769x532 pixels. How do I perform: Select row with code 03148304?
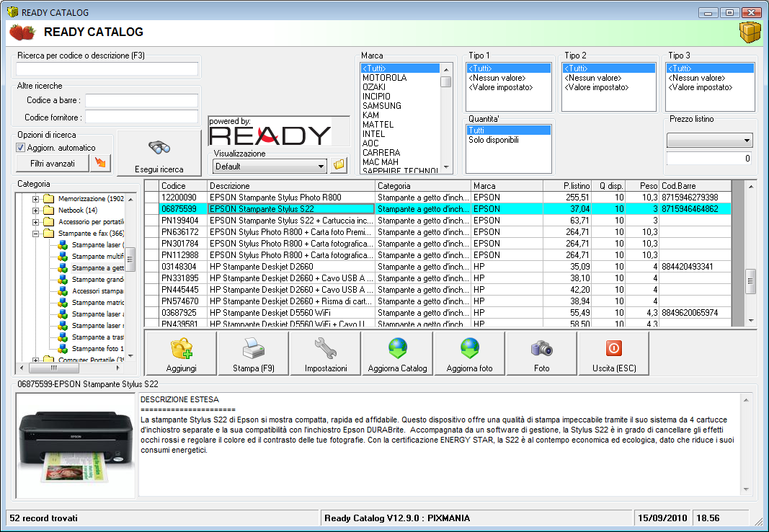[x=438, y=267]
